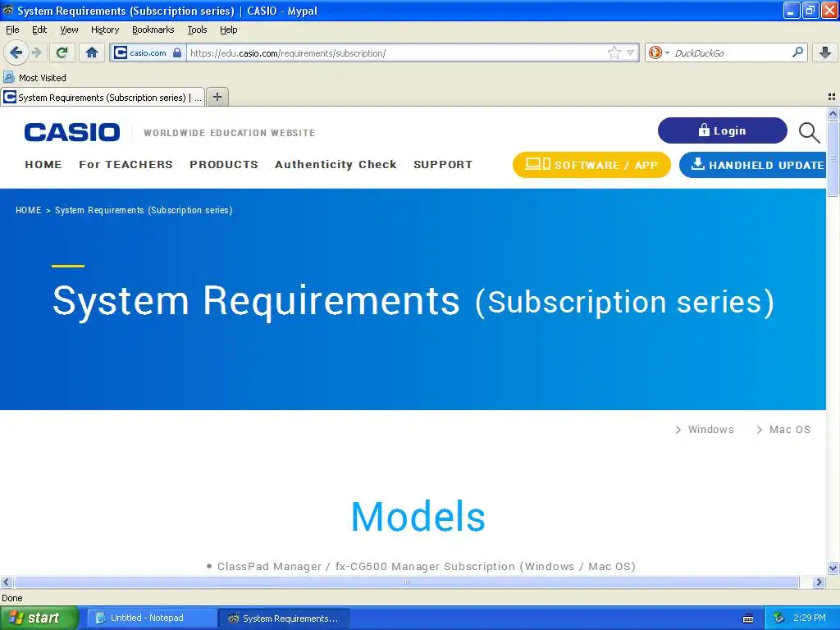Click the 'Done' status bar text
The width and height of the screenshot is (840, 630).
pos(12,598)
